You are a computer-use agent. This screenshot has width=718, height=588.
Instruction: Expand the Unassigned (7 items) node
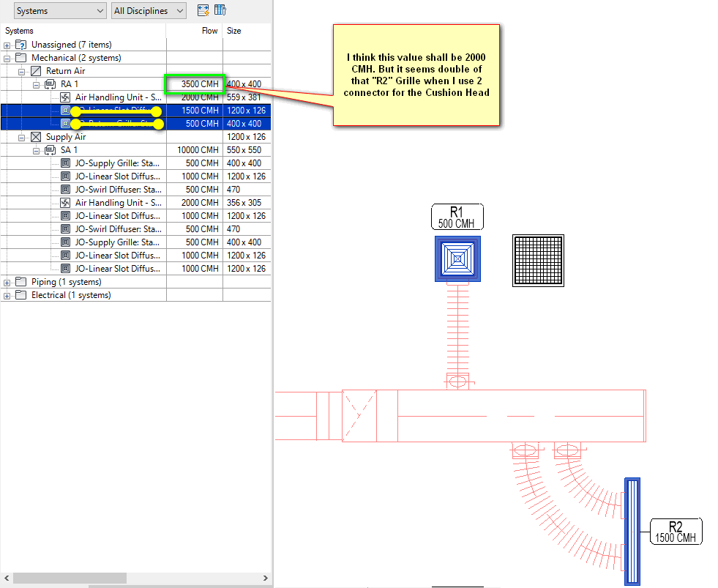7,45
